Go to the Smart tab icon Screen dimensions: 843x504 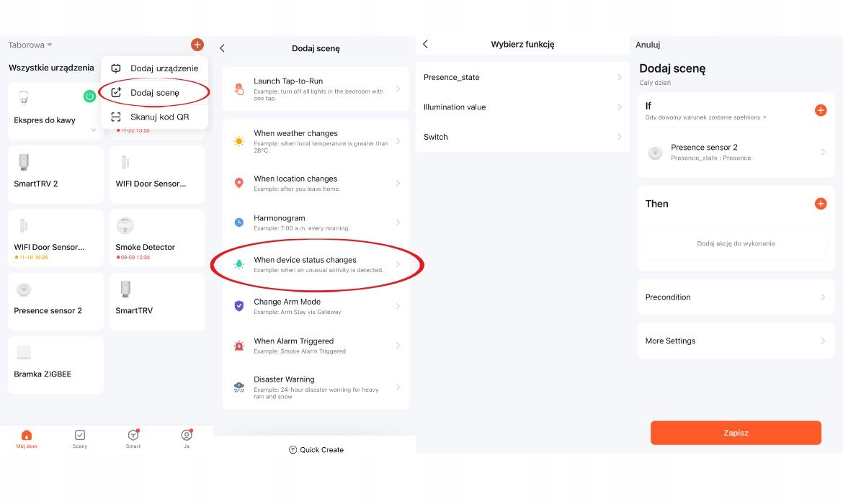click(x=133, y=436)
